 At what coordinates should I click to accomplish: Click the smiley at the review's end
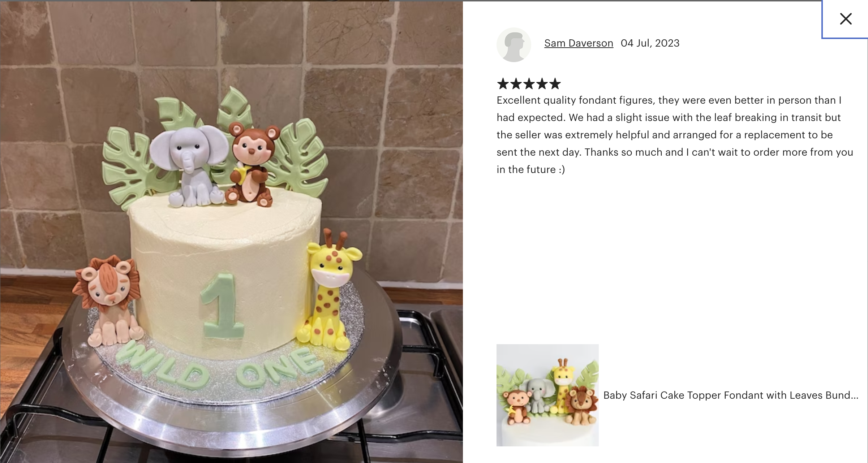click(562, 169)
